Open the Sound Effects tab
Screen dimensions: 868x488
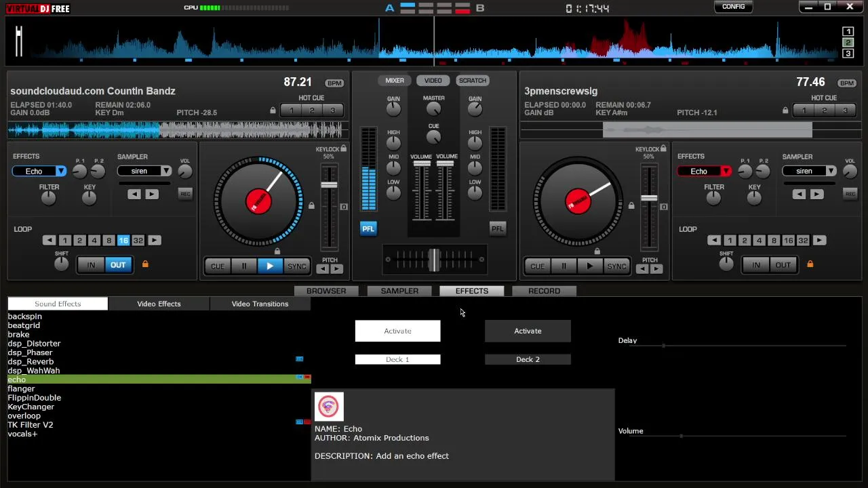click(x=58, y=304)
